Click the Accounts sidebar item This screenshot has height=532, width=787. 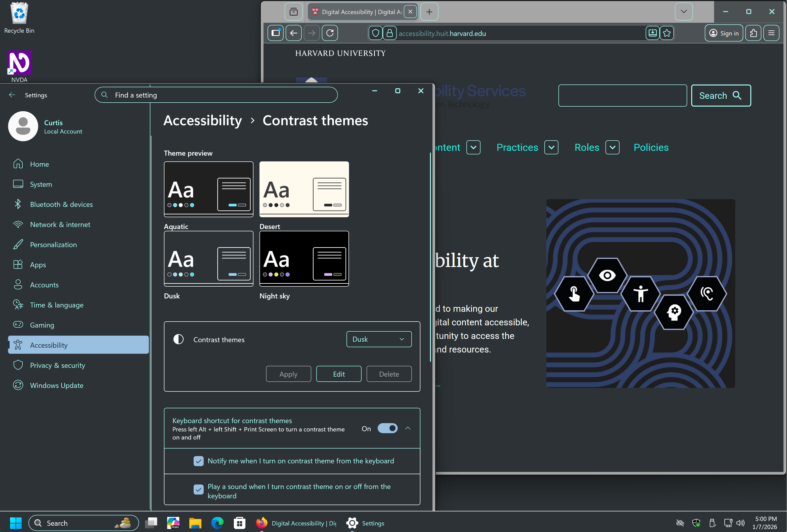pyautogui.click(x=78, y=285)
